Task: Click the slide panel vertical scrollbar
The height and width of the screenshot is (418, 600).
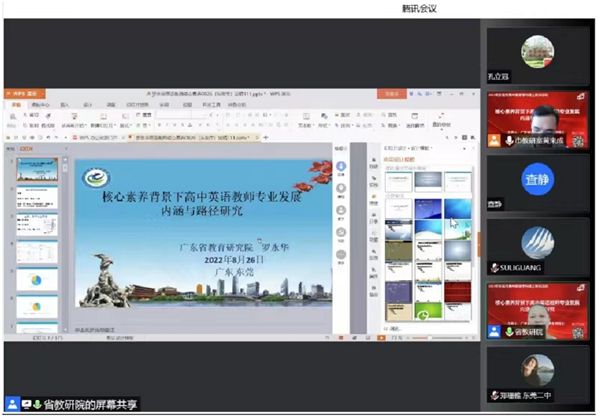Action: click(x=65, y=245)
